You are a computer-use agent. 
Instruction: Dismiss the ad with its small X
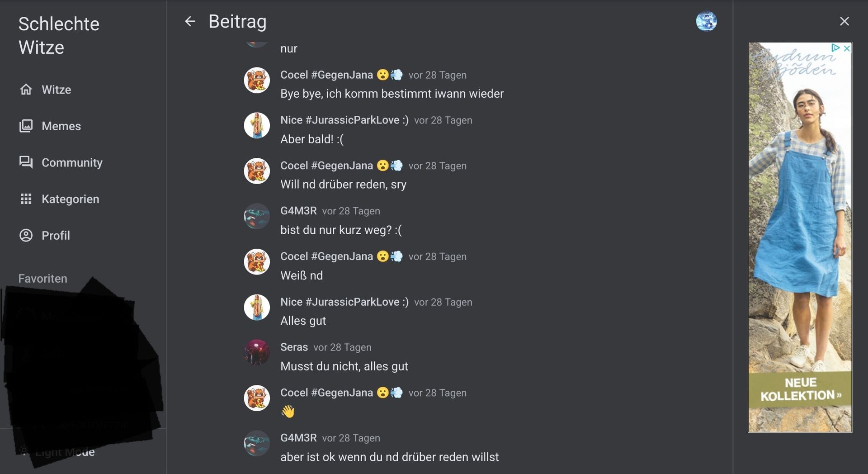point(847,48)
